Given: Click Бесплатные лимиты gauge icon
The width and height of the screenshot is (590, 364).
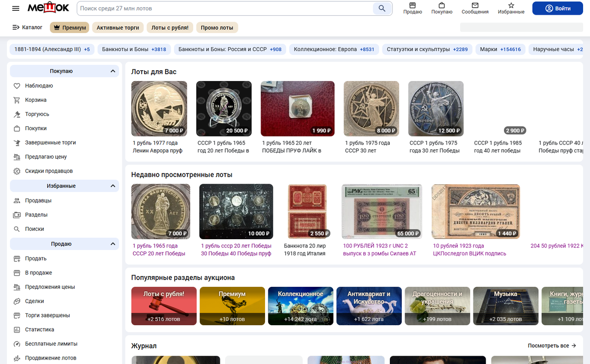Looking at the screenshot, I should click(17, 344).
